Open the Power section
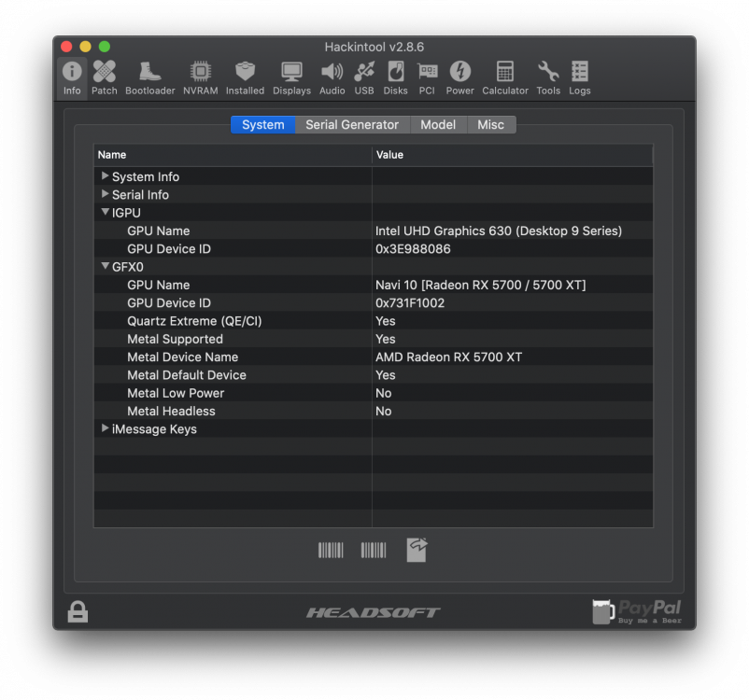The width and height of the screenshot is (749, 700). [460, 78]
